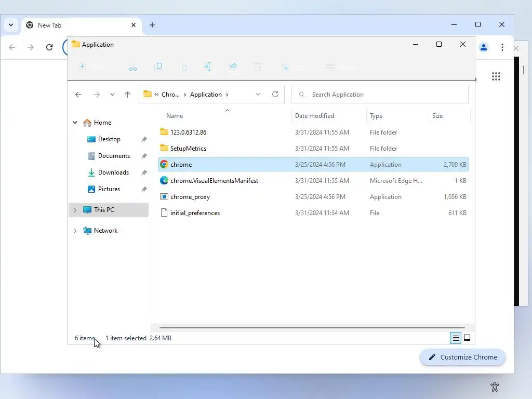Screen dimensions: 532x399
Task: Open Chrome tab search dropdown
Action: (11, 25)
